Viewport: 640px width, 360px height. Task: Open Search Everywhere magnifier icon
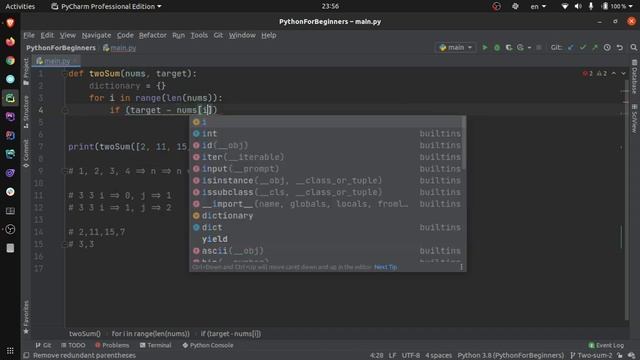pos(633,48)
